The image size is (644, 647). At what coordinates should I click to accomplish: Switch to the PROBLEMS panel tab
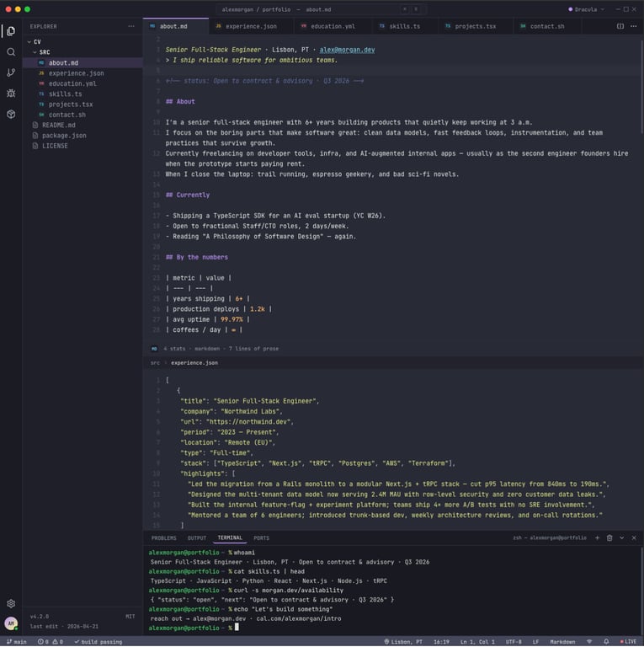pyautogui.click(x=163, y=538)
